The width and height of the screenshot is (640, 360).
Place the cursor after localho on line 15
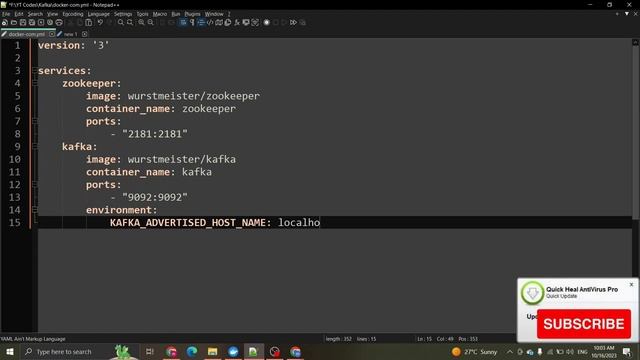(x=320, y=222)
